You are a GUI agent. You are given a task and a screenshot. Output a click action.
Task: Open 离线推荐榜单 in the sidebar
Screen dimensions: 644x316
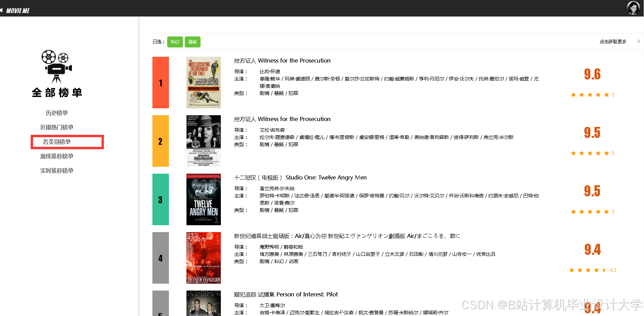coord(57,156)
